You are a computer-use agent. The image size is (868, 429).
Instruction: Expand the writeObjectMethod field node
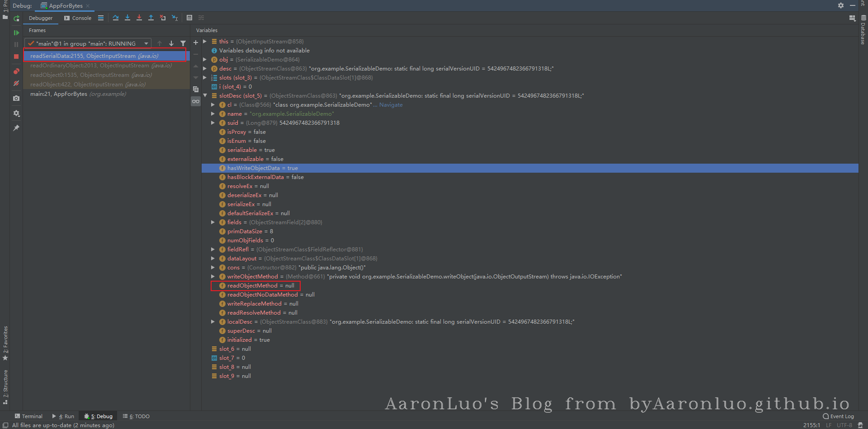(213, 277)
